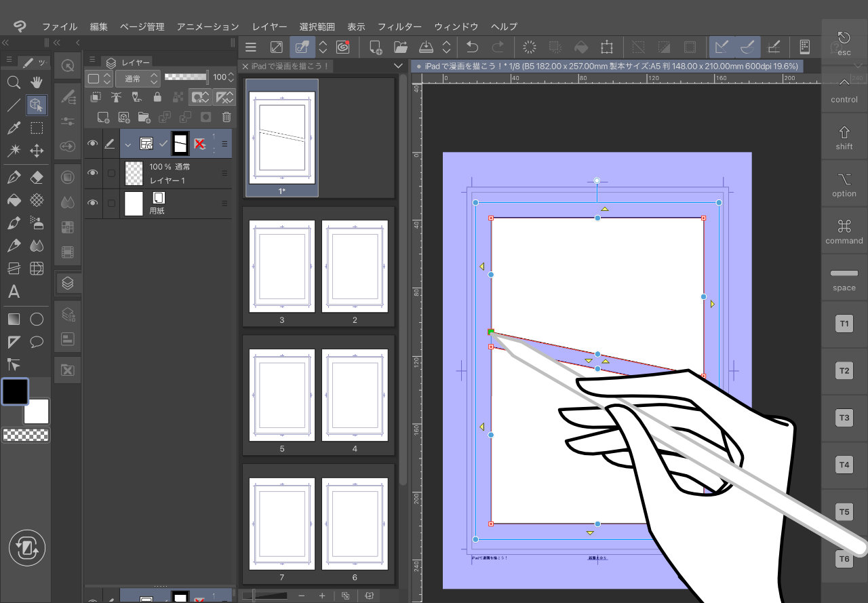Screen dimensions: 868x603
Task: Open the 通常 blending mode dropdown
Action: pyautogui.click(x=138, y=78)
